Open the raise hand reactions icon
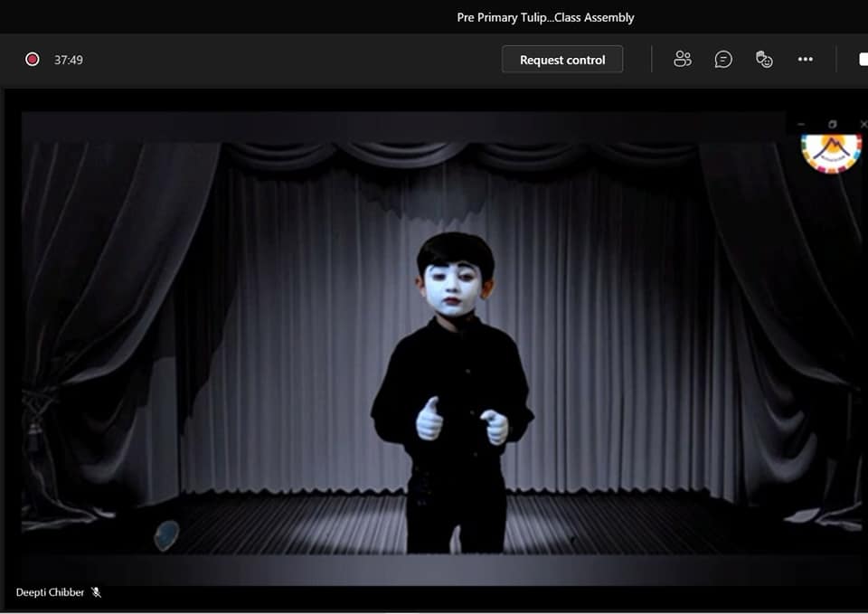The height and width of the screenshot is (614, 868). point(764,60)
